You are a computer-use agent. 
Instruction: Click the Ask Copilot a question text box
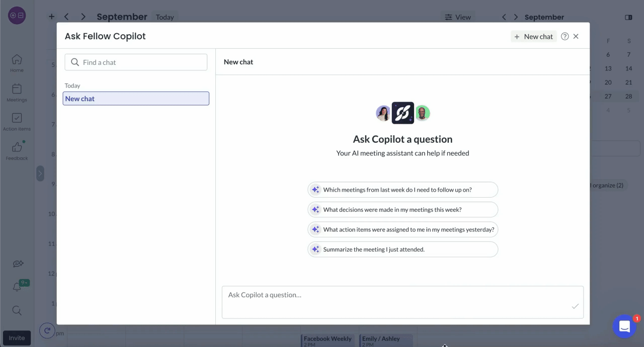[403, 302]
